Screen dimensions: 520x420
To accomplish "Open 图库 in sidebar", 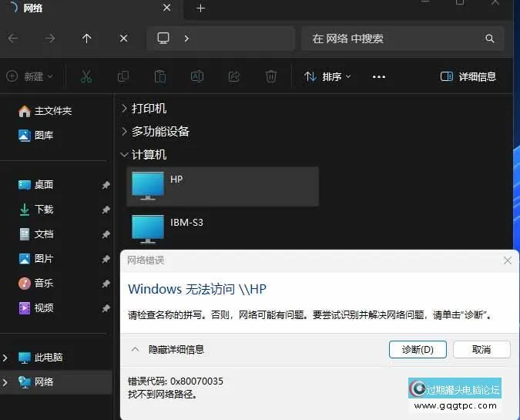I will click(x=35, y=136).
